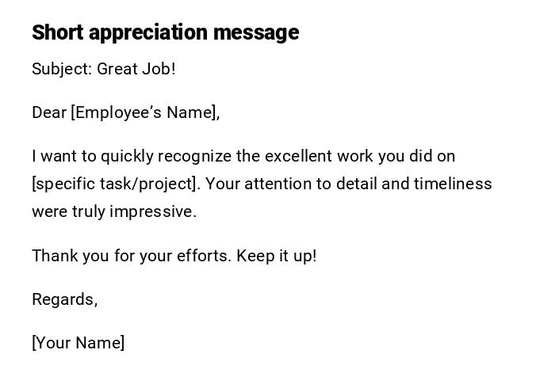
Task: Click the word "Dear" in the greeting
Action: pyautogui.click(x=49, y=112)
